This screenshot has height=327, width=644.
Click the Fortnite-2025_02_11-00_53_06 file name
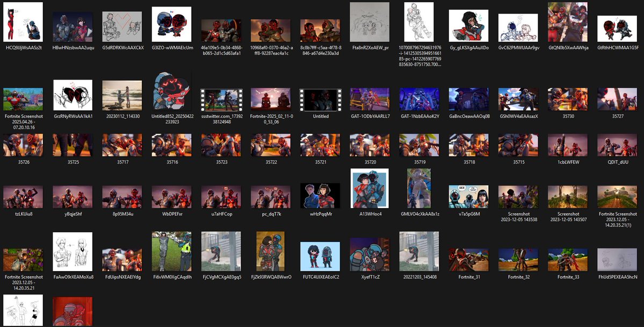point(271,119)
